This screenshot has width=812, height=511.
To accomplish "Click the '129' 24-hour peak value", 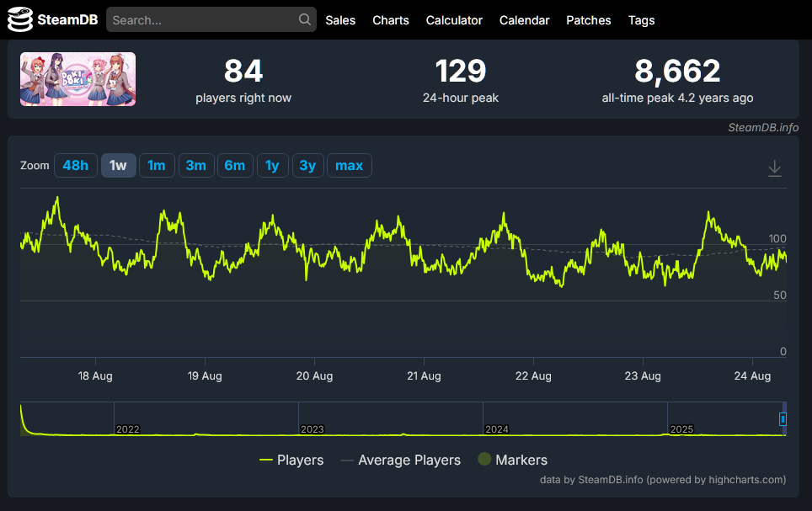I will click(x=461, y=71).
